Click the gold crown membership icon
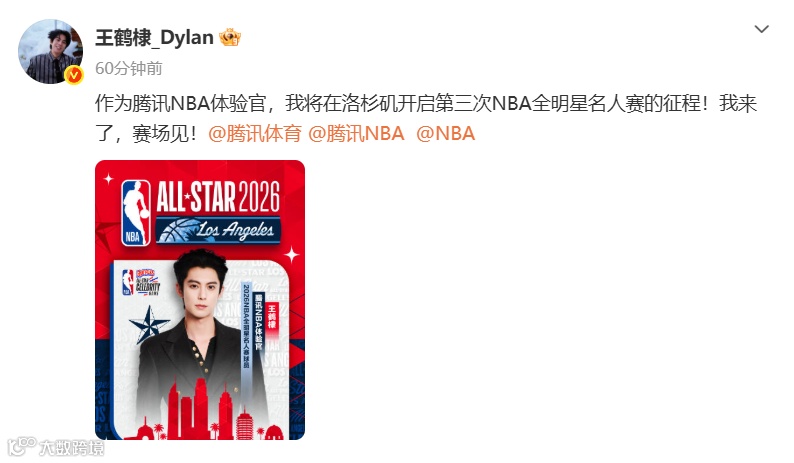 click(x=230, y=37)
